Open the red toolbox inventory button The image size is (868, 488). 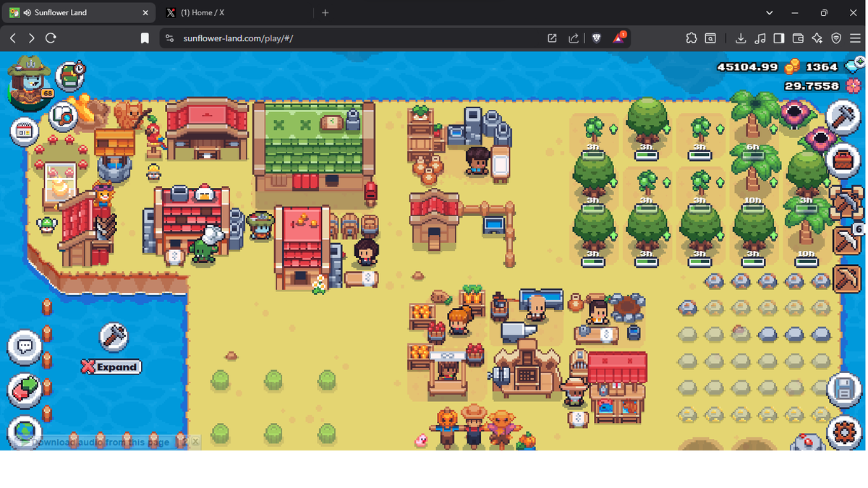[x=843, y=159]
